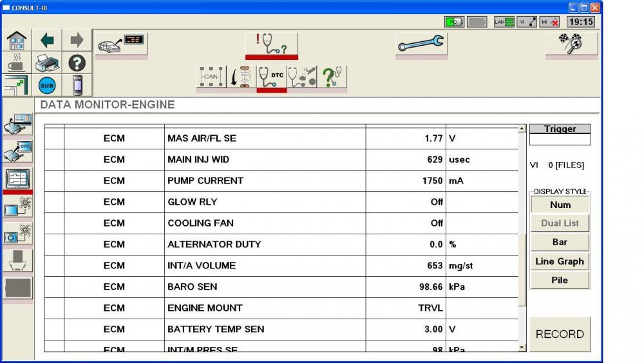This screenshot has width=644, height=363.
Task: Open the wrench repair icon
Action: (x=421, y=44)
